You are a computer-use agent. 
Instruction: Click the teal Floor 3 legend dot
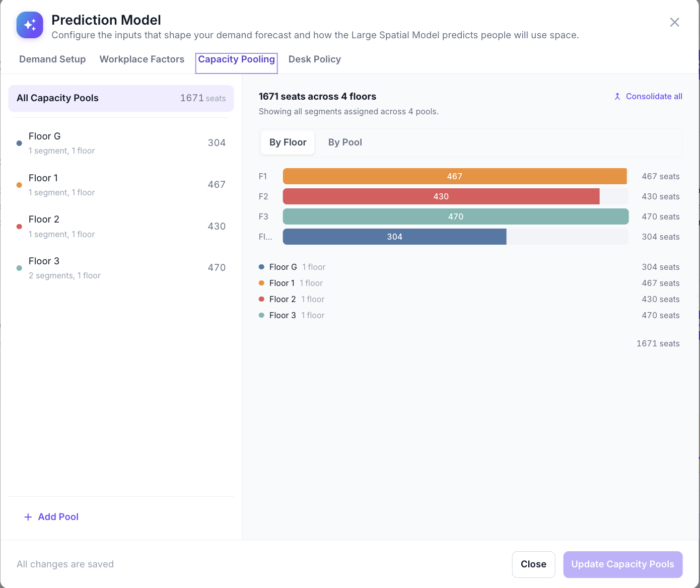[261, 315]
